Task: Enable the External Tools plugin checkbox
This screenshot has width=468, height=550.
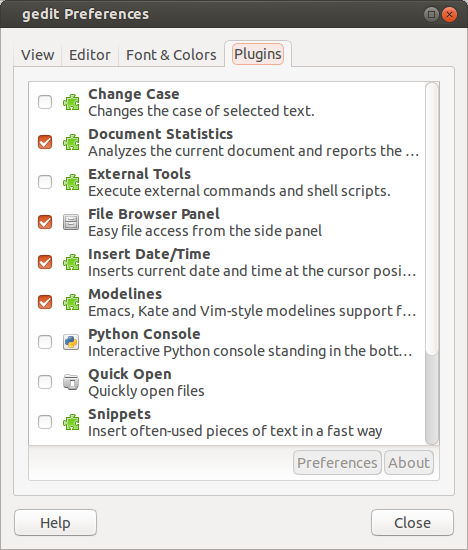Action: point(45,182)
